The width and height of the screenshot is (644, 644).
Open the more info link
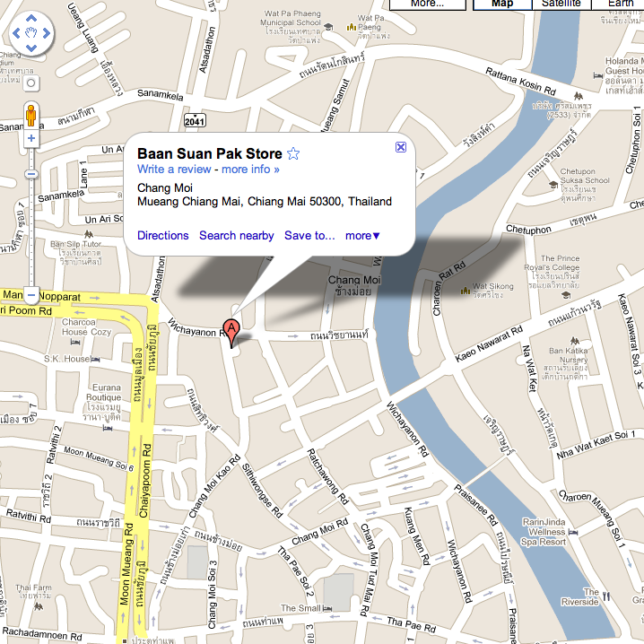[x=250, y=170]
